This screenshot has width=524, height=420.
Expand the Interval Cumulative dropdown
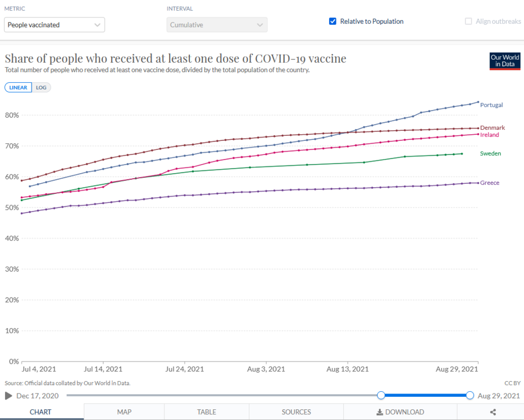(217, 25)
